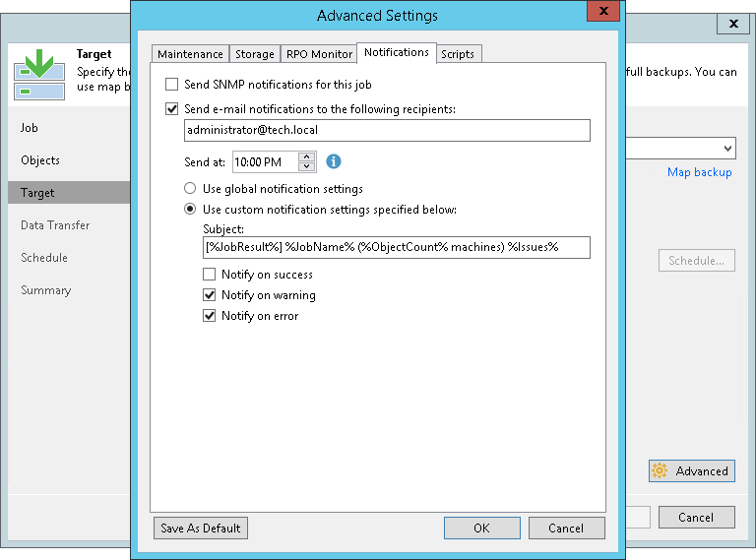Select Use custom notification settings radio
This screenshot has width=756, height=560.
pos(191,210)
